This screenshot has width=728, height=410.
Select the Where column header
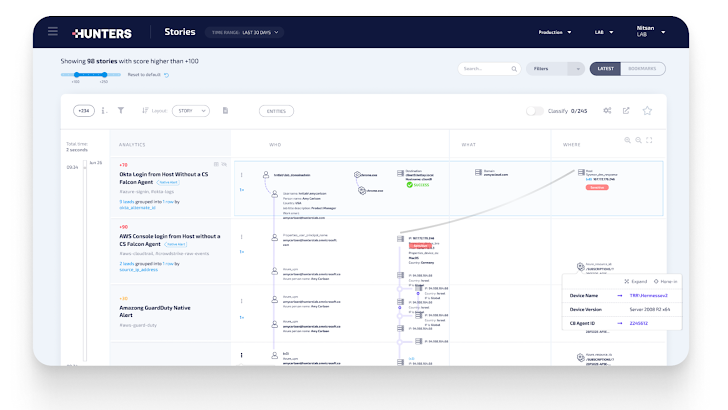pyautogui.click(x=572, y=145)
